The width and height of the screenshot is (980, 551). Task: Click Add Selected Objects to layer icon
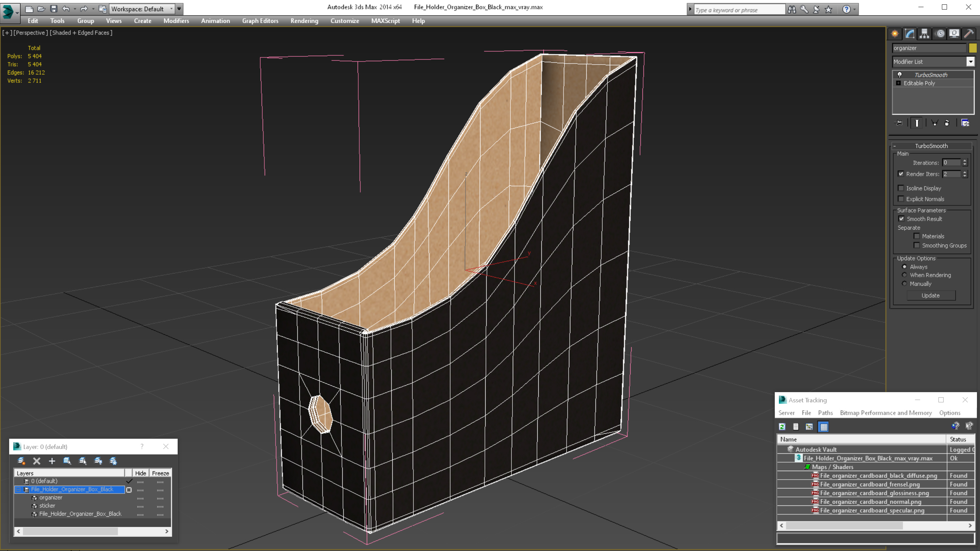pos(52,461)
